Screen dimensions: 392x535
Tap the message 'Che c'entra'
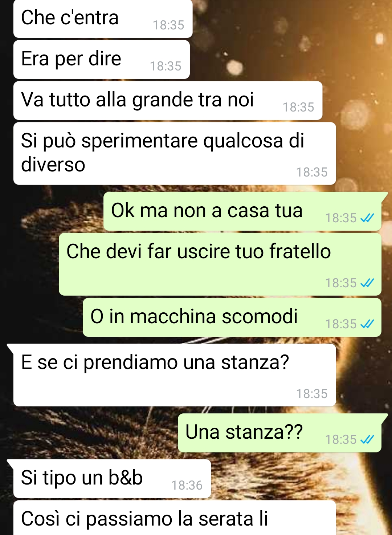pyautogui.click(x=103, y=19)
